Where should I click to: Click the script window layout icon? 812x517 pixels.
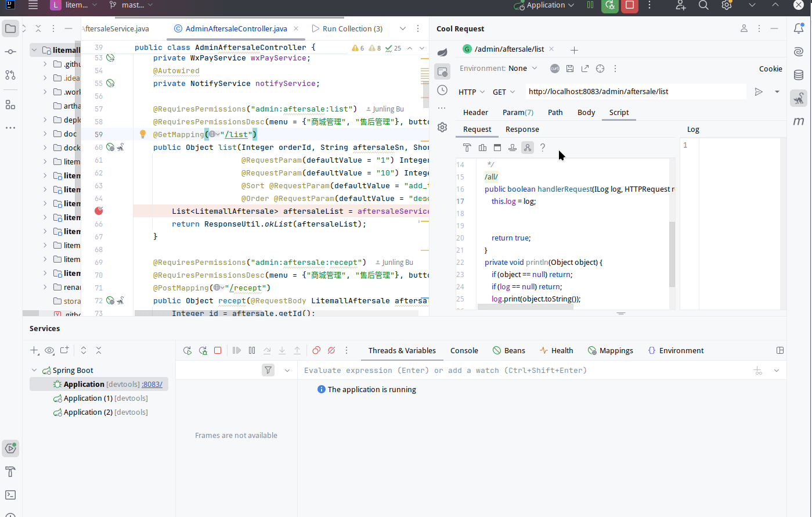pyautogui.click(x=497, y=148)
